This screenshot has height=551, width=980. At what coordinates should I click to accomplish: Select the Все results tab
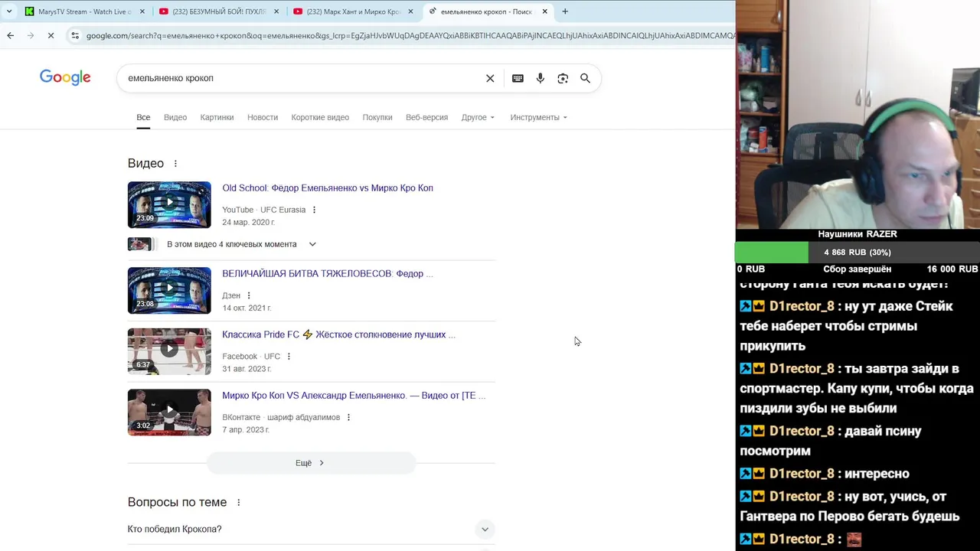[x=143, y=117]
